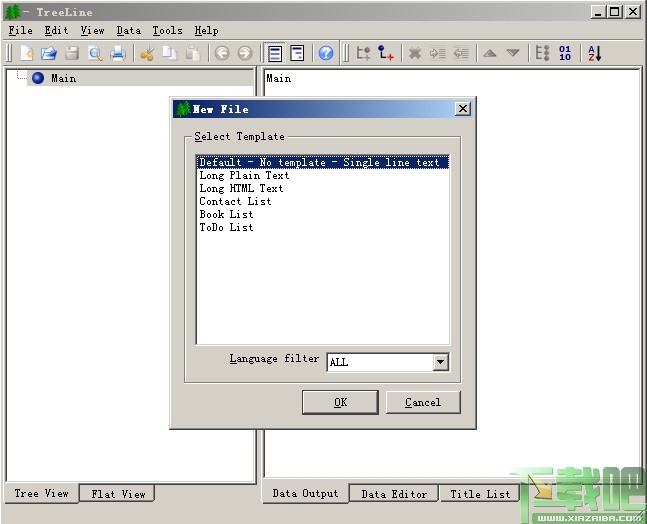Image resolution: width=647 pixels, height=524 pixels.
Task: Click the Add Child node icon
Action: [386, 53]
